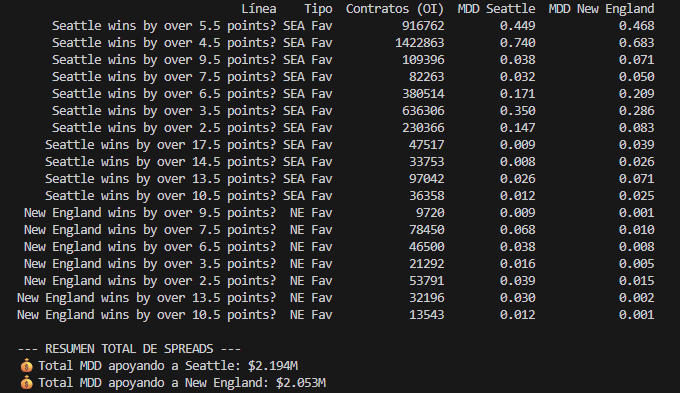Viewport: 680px width, 393px height.
Task: Click the contracts value 33753
Action: [x=426, y=161]
